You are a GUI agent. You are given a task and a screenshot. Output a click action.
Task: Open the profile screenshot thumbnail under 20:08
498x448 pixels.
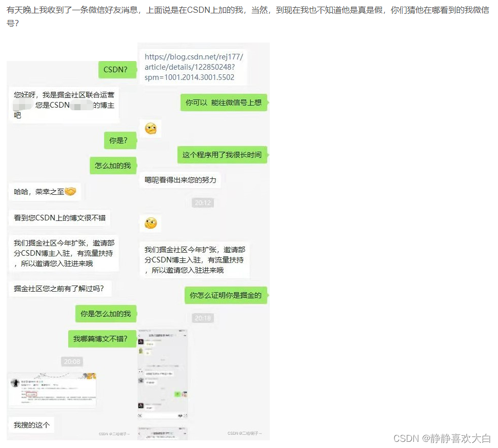(52, 390)
